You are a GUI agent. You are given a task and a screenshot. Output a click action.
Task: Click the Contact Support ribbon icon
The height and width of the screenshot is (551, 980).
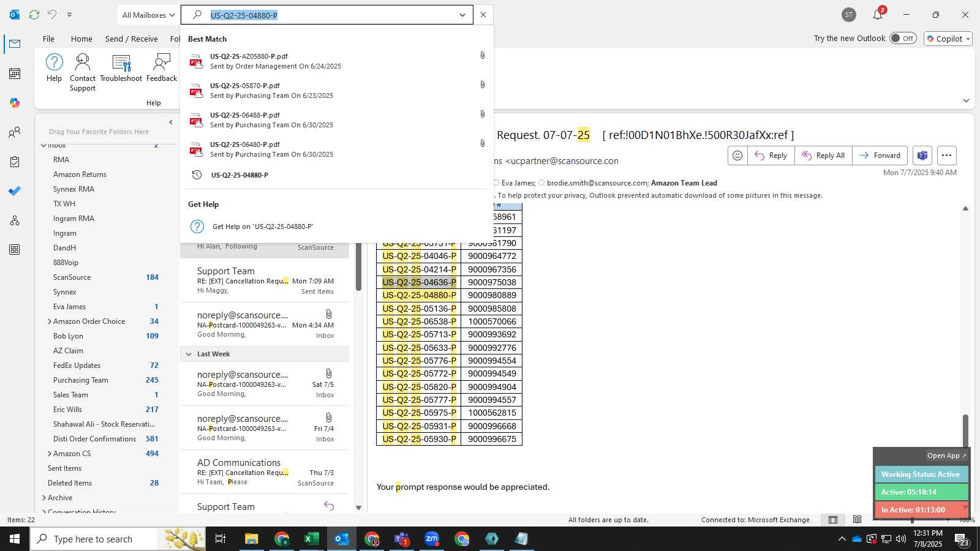(83, 72)
